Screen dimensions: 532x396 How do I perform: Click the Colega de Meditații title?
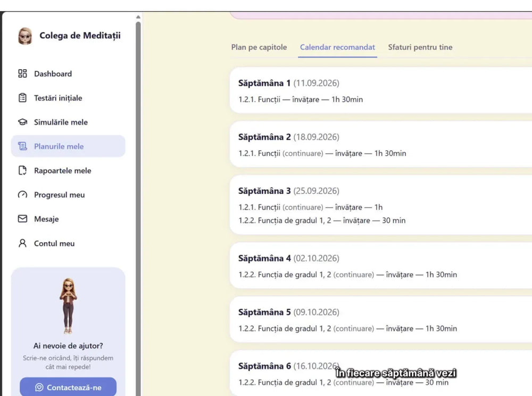[x=80, y=36]
